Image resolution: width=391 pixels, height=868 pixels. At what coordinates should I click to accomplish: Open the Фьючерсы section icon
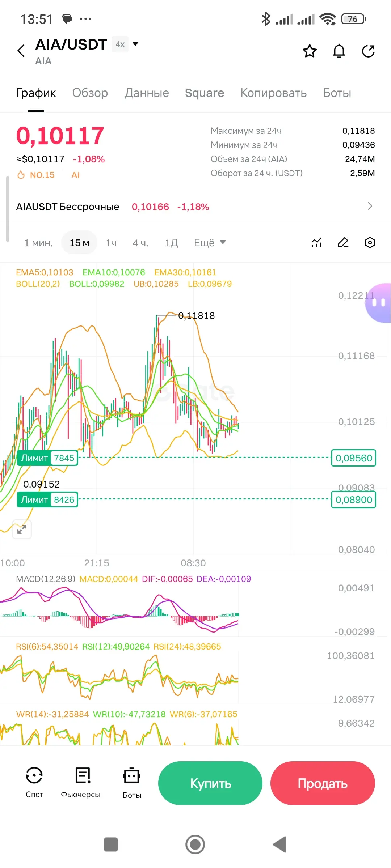click(81, 783)
